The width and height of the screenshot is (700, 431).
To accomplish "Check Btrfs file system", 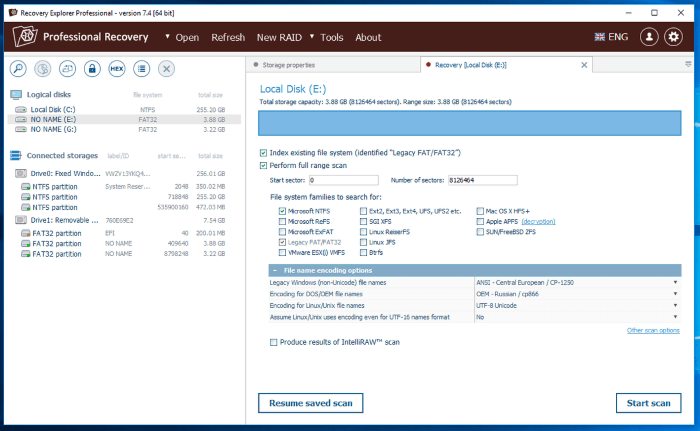I will pyautogui.click(x=363, y=253).
